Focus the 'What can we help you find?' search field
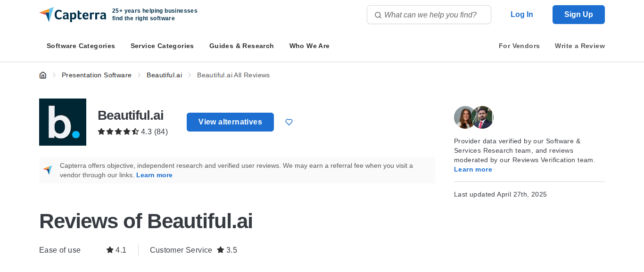The width and height of the screenshot is (644, 272). 429,15
